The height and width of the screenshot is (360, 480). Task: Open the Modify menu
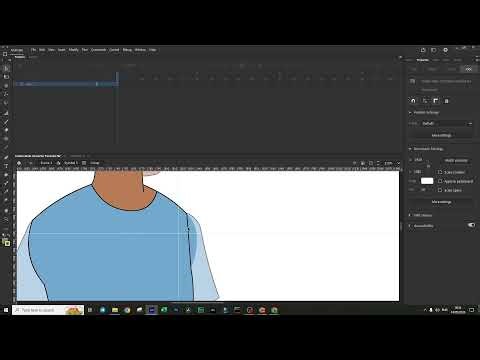point(73,50)
